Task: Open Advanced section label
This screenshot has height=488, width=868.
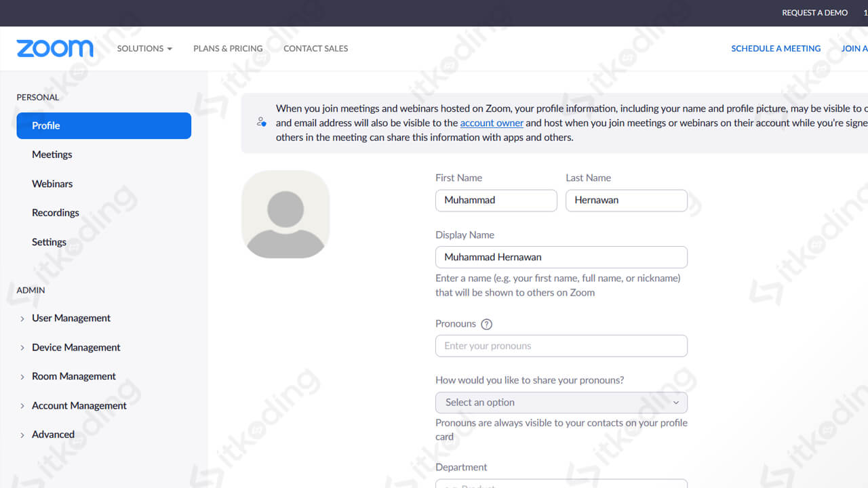Action: coord(53,434)
